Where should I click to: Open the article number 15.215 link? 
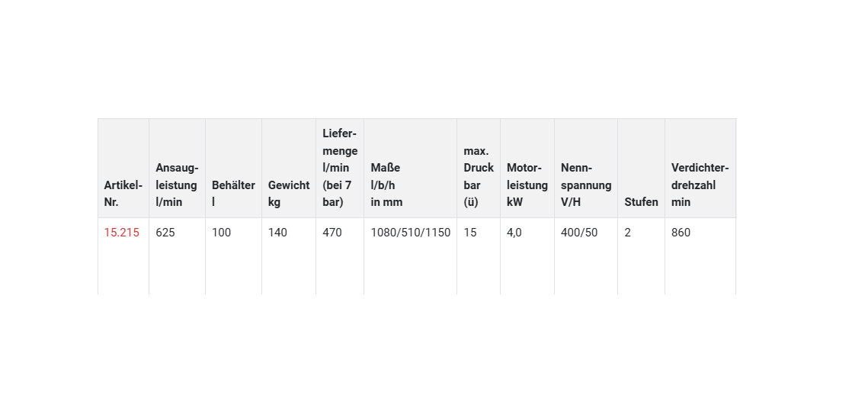point(122,233)
